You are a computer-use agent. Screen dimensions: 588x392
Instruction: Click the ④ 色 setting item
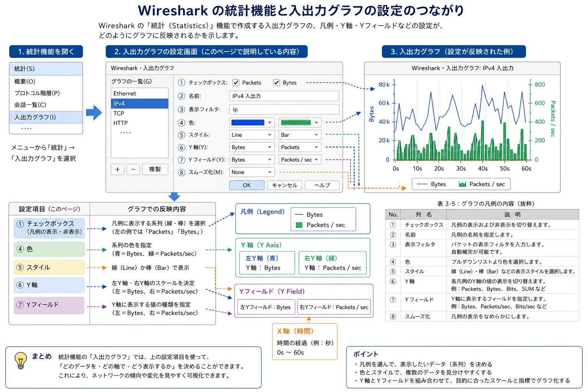(49, 249)
